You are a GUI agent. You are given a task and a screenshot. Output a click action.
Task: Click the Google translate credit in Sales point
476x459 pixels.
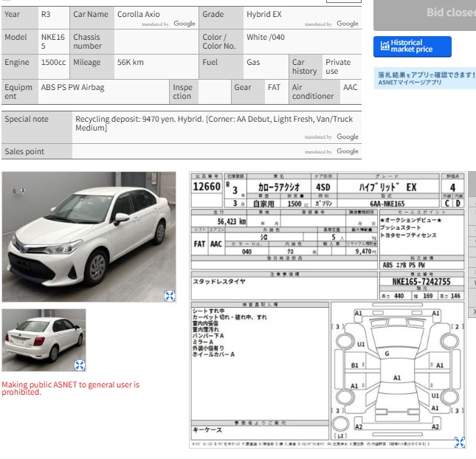331,151
